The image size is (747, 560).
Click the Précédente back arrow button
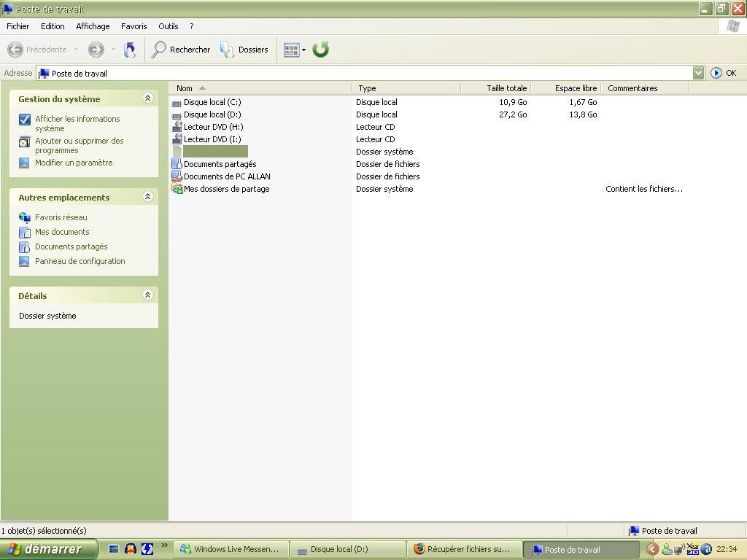click(36, 50)
